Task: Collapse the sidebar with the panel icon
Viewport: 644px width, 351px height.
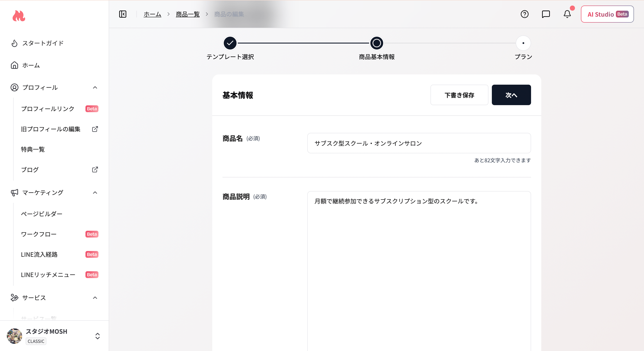Action: (123, 14)
